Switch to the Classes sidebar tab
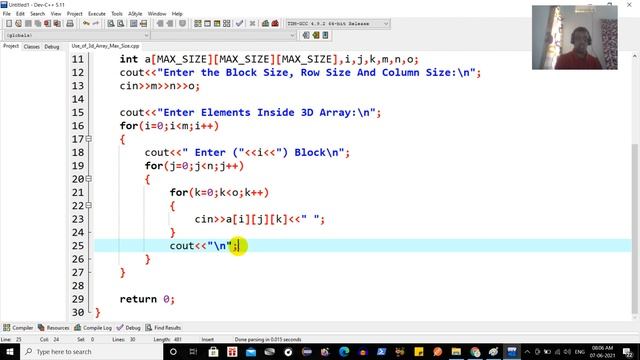This screenshot has height=360, width=640. point(31,47)
